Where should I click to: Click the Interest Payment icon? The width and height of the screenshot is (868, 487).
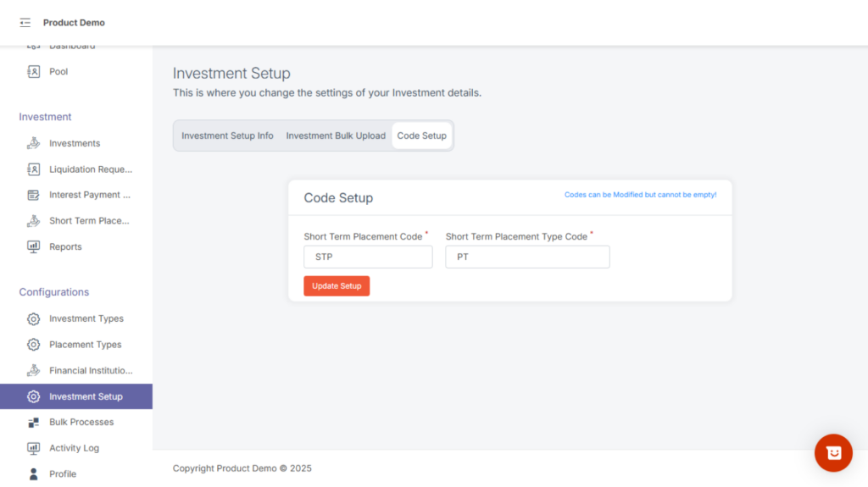(34, 195)
